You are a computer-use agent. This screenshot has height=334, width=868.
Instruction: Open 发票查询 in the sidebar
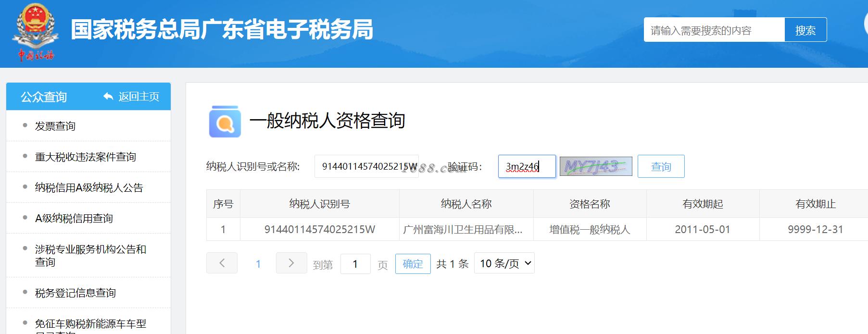55,126
